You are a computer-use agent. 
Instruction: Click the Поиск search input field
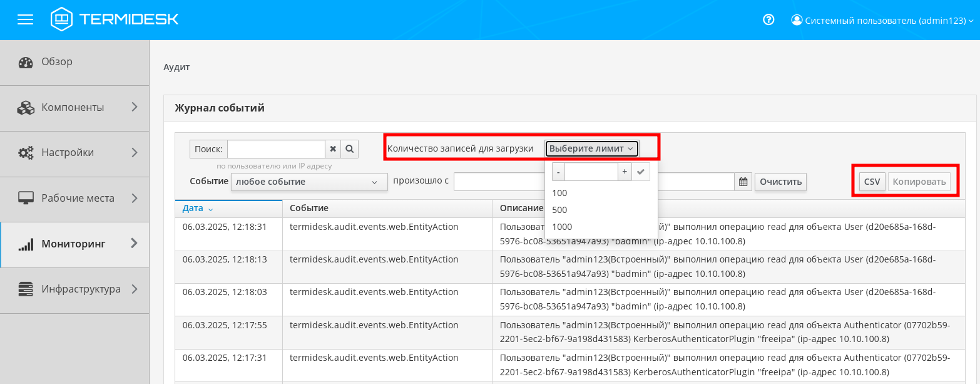[276, 149]
